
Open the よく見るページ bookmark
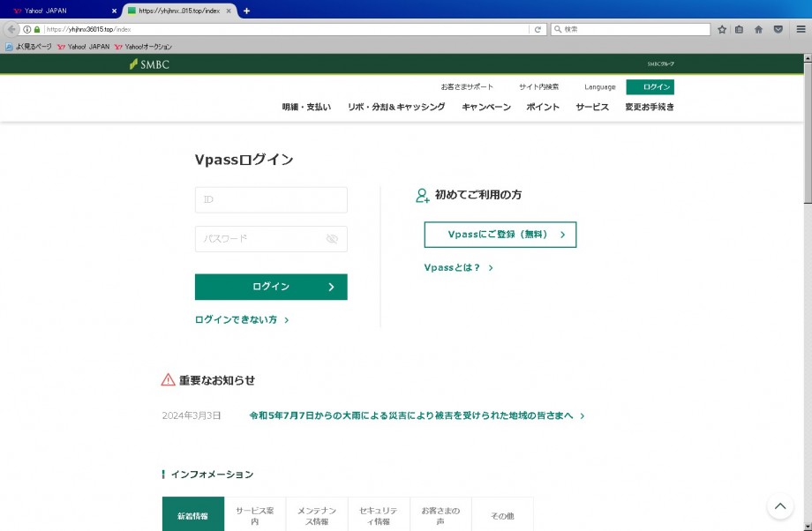[28, 47]
